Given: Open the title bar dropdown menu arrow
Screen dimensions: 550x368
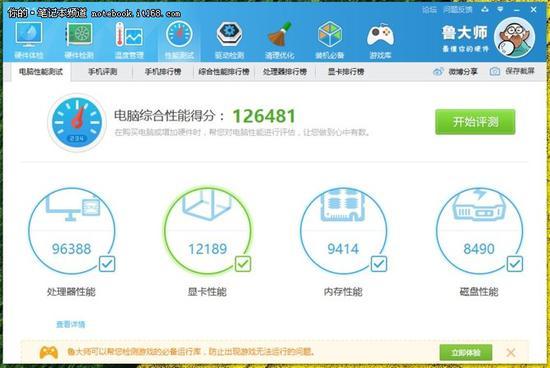Looking at the screenshot, I should 501,9.
